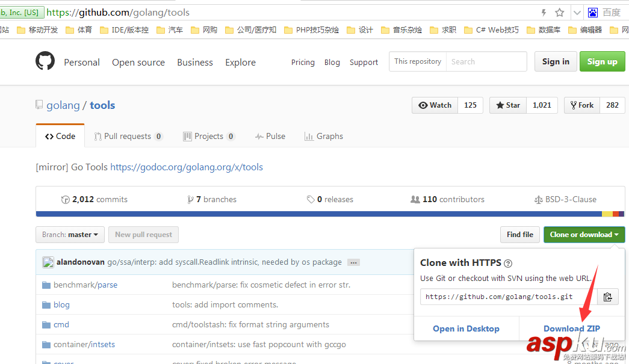This screenshot has height=364, width=629.
Task: Open the C# Web技巧 bookmark folder
Action: coord(491,30)
